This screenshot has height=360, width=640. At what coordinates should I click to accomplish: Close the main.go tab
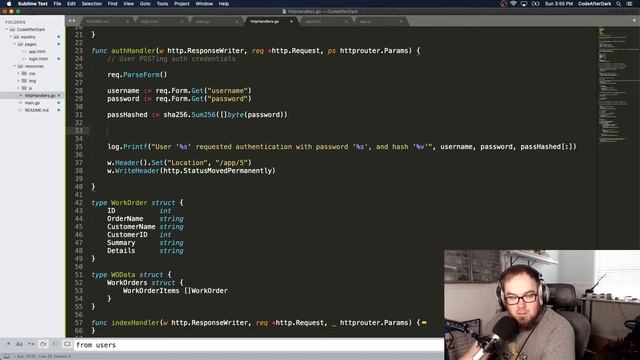click(x=236, y=21)
